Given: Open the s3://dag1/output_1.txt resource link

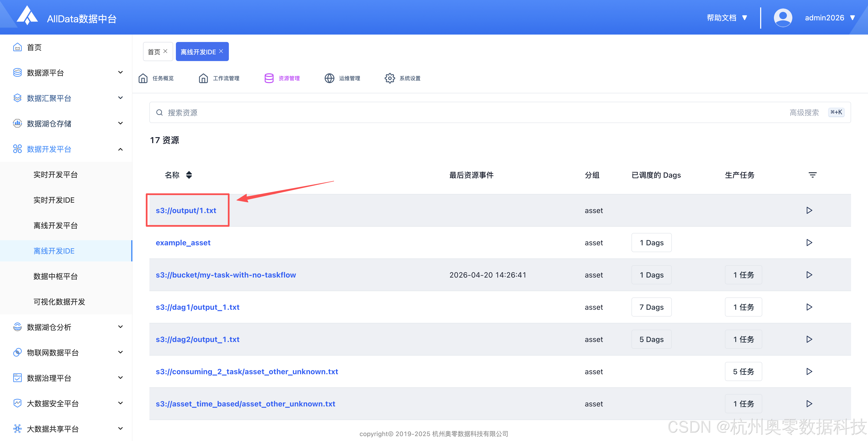Looking at the screenshot, I should 198,307.
